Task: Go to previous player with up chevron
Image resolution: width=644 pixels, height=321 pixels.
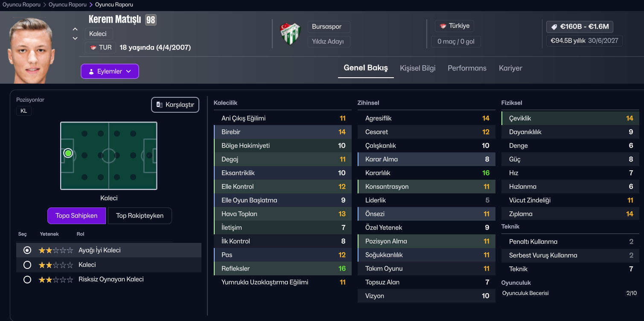Action: [x=75, y=29]
